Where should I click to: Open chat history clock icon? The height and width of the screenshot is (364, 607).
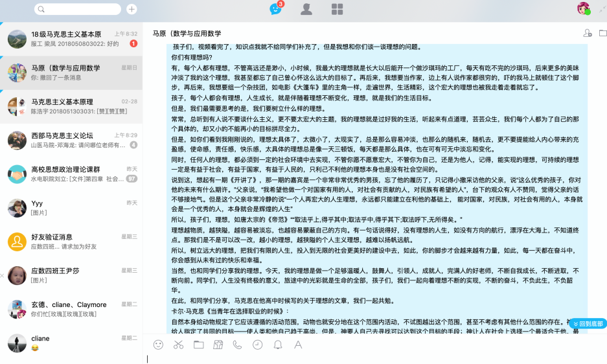click(257, 345)
